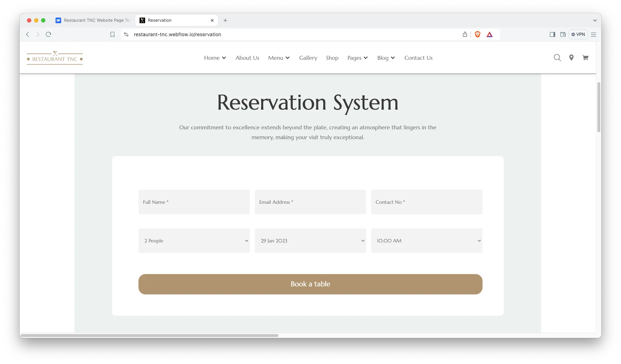The height and width of the screenshot is (364, 621).
Task: Click the Brave Shields lion icon
Action: (477, 34)
